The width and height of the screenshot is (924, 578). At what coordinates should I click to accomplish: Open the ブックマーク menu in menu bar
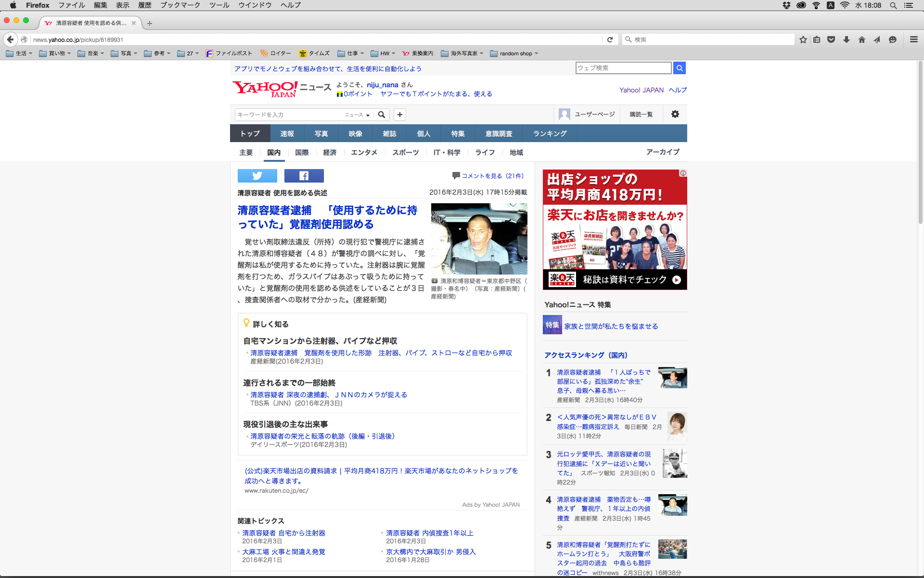point(180,5)
